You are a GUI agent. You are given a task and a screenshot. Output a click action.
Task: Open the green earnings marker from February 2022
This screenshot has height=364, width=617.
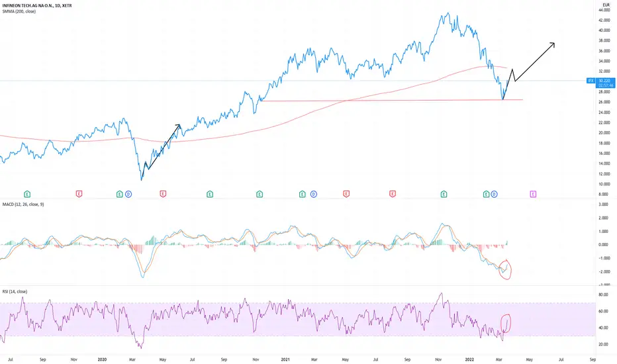[x=486, y=194]
